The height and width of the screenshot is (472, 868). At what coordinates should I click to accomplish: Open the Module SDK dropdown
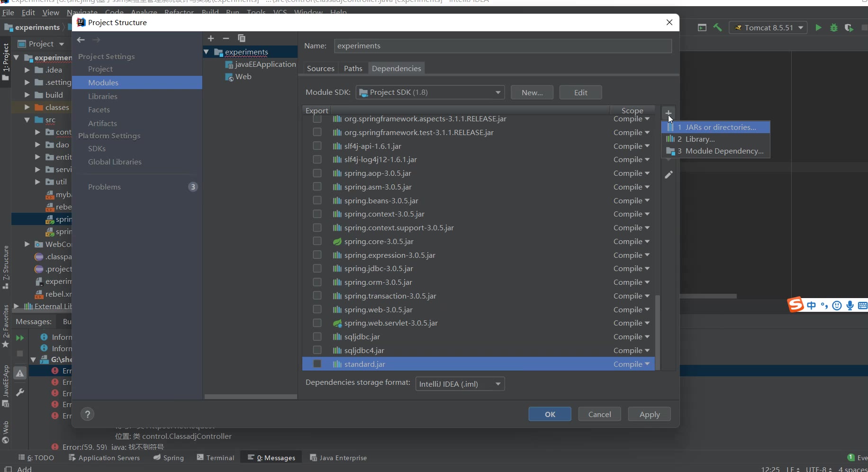point(430,92)
